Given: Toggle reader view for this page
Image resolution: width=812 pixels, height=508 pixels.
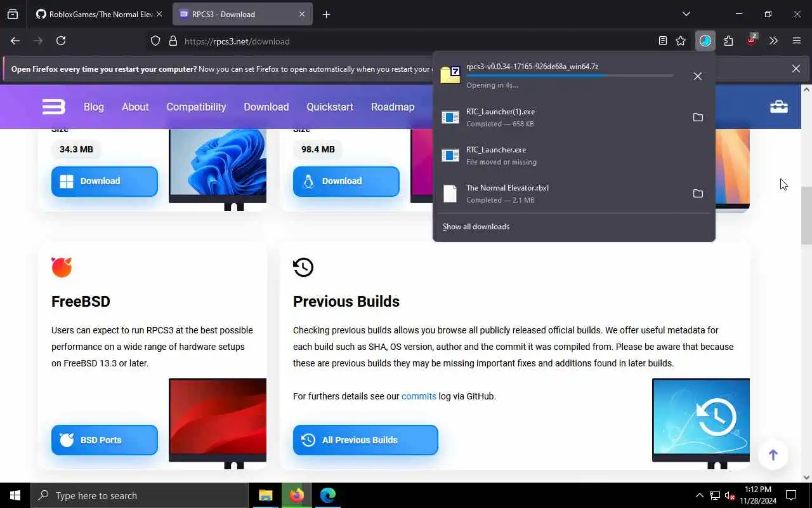Looking at the screenshot, I should [x=663, y=41].
